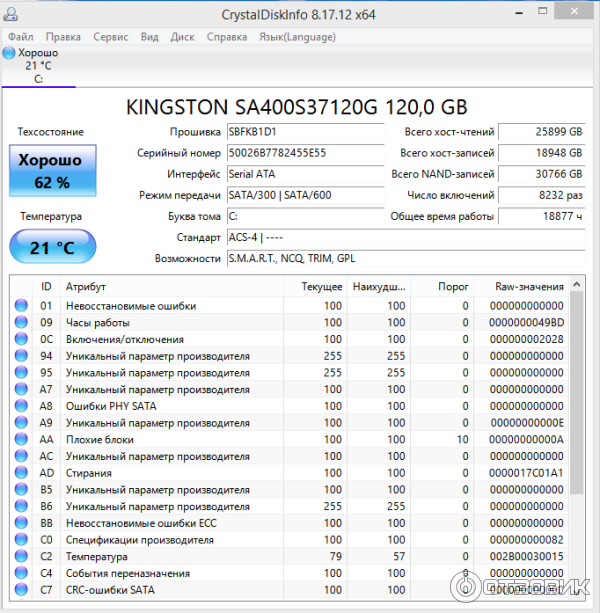Screen dimensions: 600x613
Task: Click the raw value 000000049BD
Action: [526, 323]
